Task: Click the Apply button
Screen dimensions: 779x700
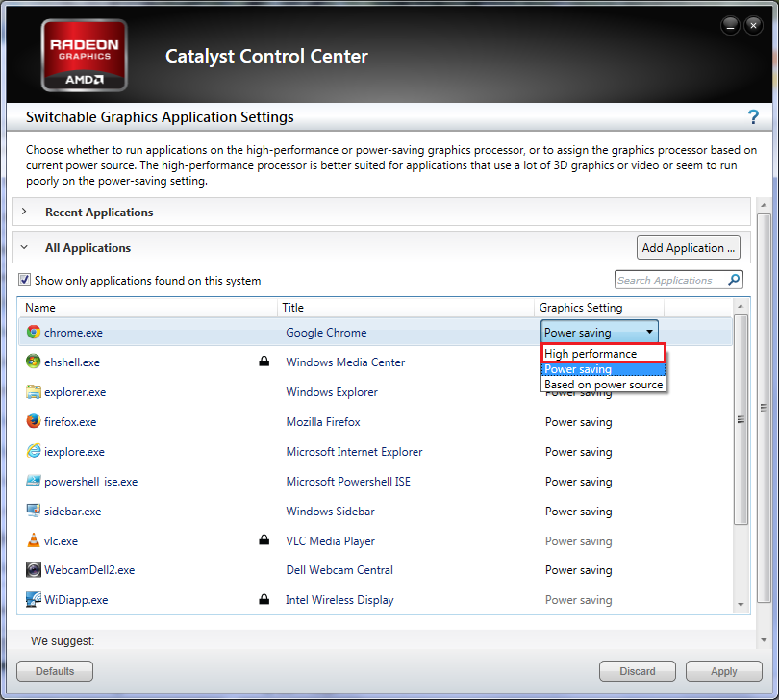Action: [724, 671]
